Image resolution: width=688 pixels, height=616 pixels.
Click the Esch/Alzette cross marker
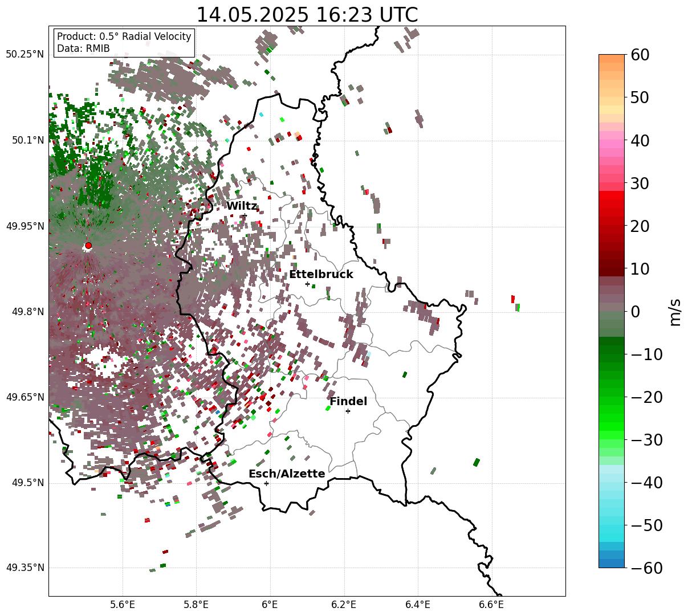click(x=266, y=483)
